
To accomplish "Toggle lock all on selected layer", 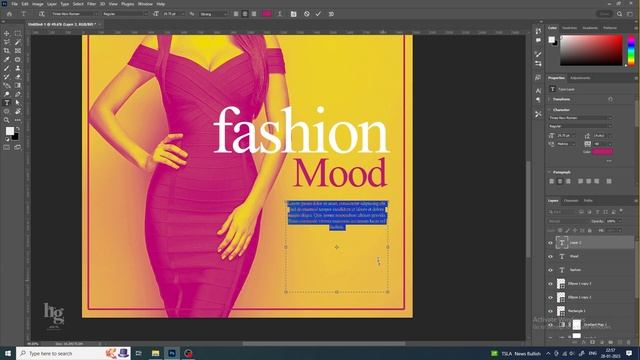I will click(589, 231).
